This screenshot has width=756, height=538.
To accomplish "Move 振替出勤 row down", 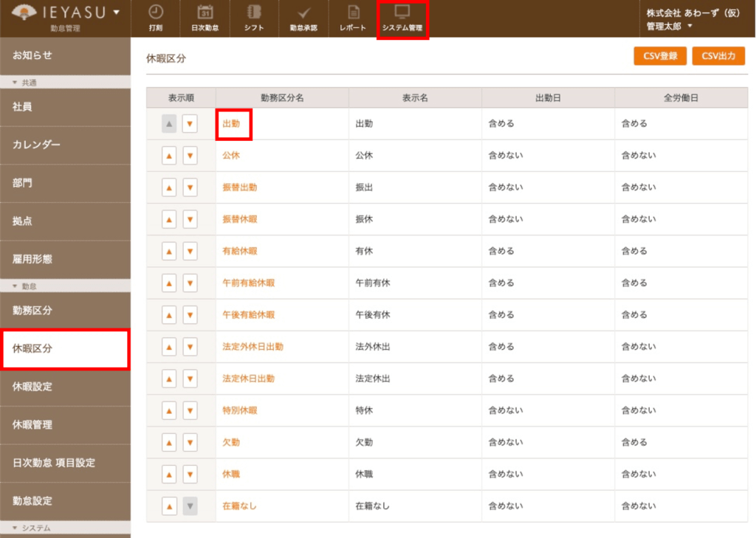I will click(190, 187).
